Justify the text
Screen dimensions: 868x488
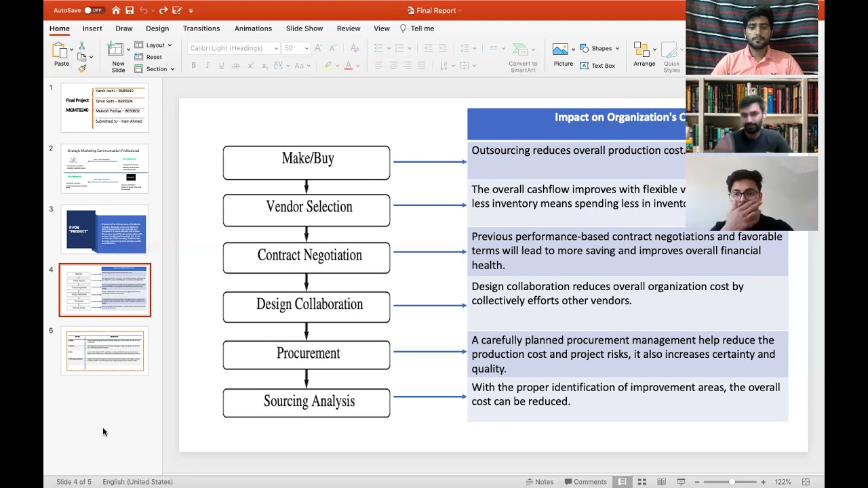coord(422,66)
